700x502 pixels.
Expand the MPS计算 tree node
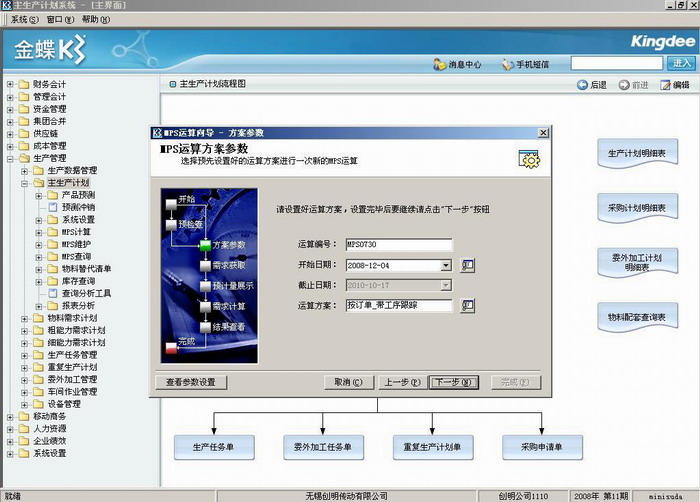click(x=39, y=232)
